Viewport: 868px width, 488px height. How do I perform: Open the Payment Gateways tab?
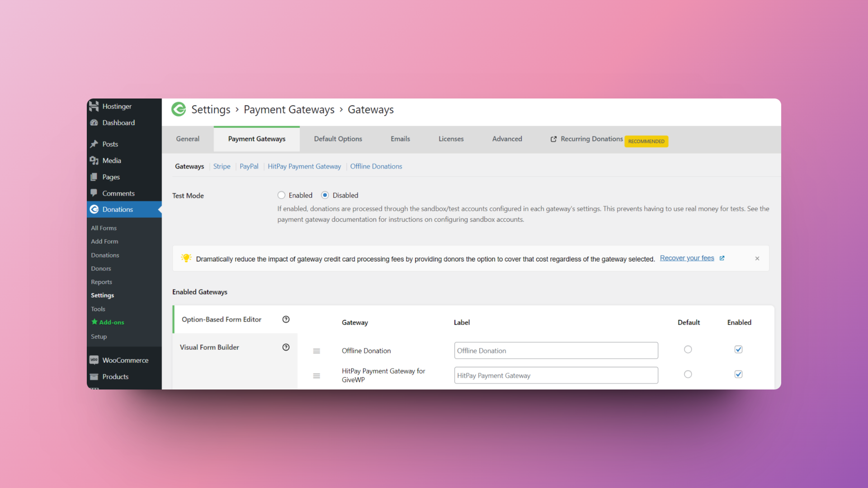pyautogui.click(x=257, y=139)
